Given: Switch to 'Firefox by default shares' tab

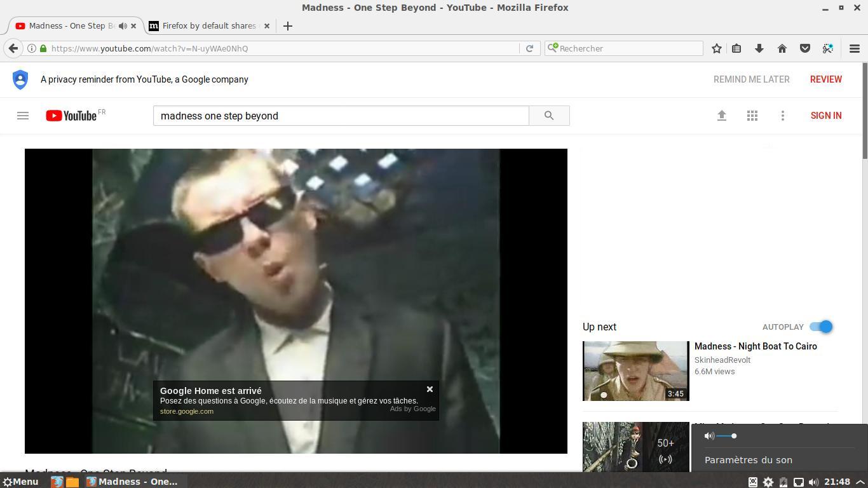Looking at the screenshot, I should click(208, 26).
